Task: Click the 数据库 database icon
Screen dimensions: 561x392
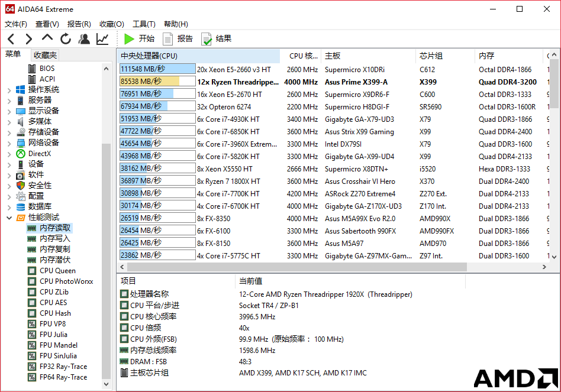Action: (x=21, y=207)
